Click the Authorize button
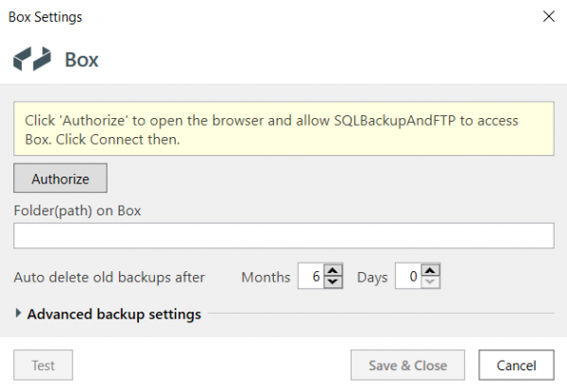This screenshot has height=392, width=567. [x=60, y=179]
